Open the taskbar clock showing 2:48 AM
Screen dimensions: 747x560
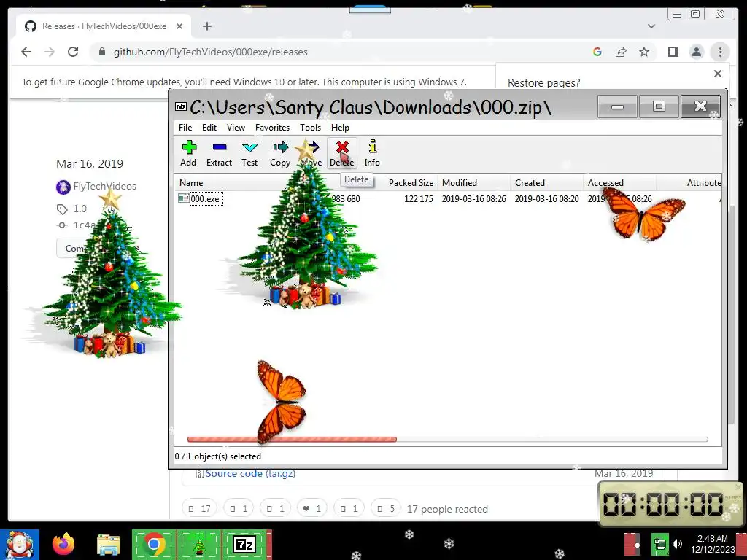[x=713, y=544]
